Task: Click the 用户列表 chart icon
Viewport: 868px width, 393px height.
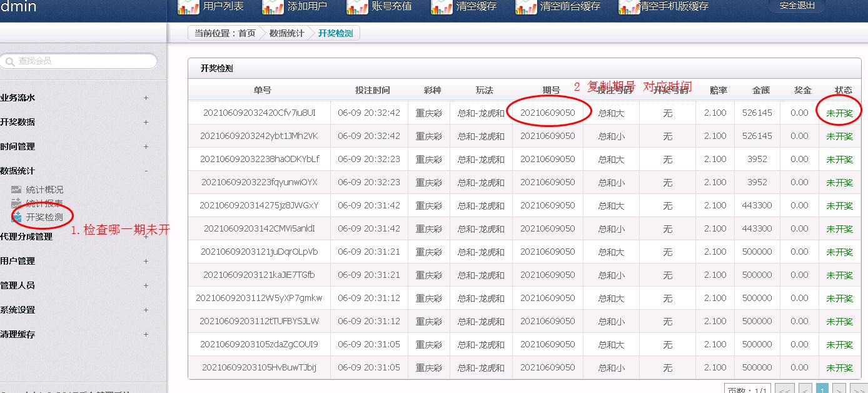Action: tap(188, 7)
